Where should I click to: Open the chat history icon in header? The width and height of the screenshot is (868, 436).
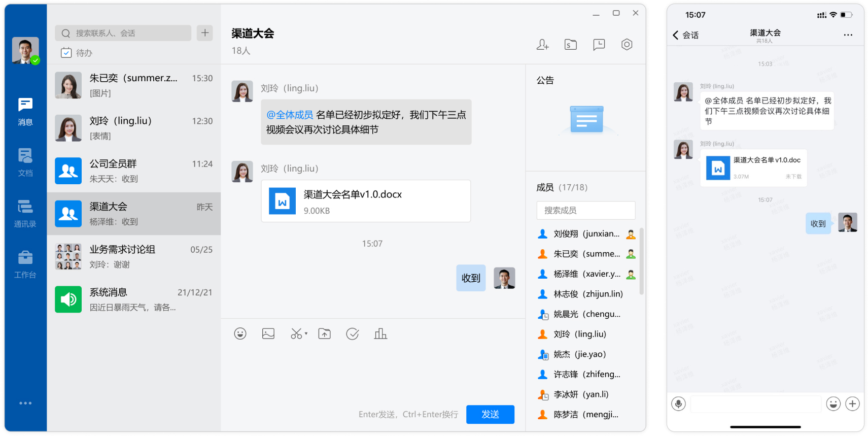click(x=599, y=45)
